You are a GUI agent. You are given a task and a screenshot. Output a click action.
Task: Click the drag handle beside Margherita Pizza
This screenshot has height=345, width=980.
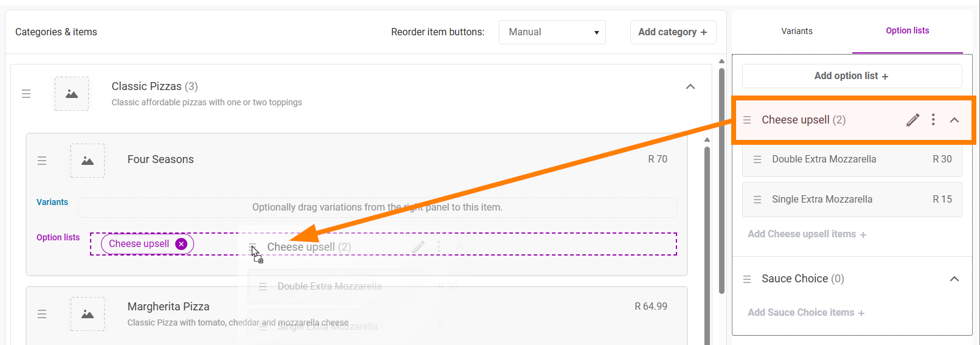[x=42, y=314]
